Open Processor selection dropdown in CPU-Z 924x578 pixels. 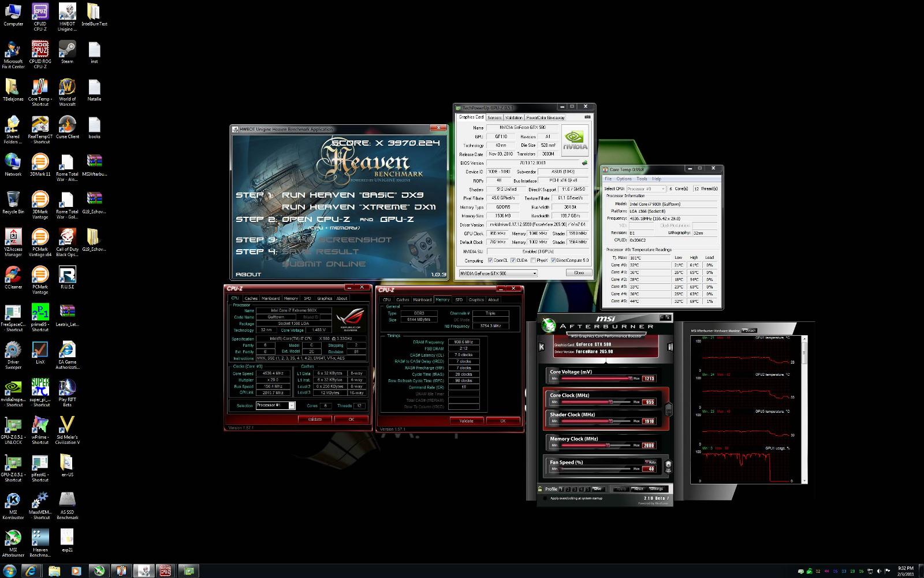[275, 406]
